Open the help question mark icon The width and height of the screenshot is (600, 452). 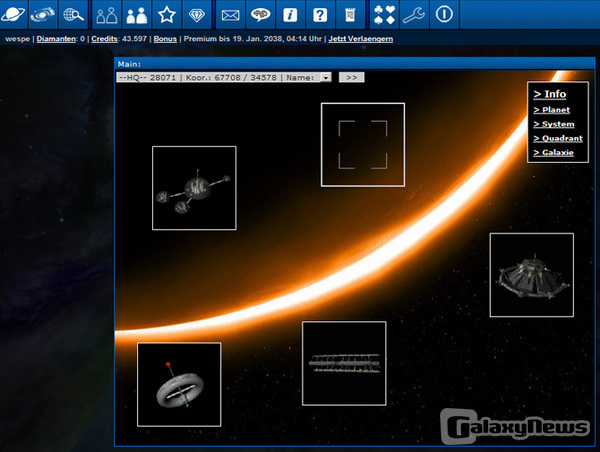(320, 14)
